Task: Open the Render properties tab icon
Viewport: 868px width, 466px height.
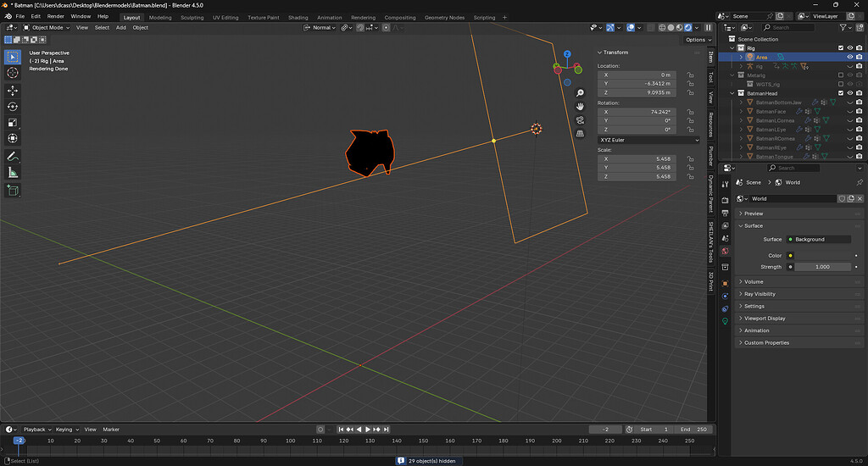Action: tap(726, 200)
